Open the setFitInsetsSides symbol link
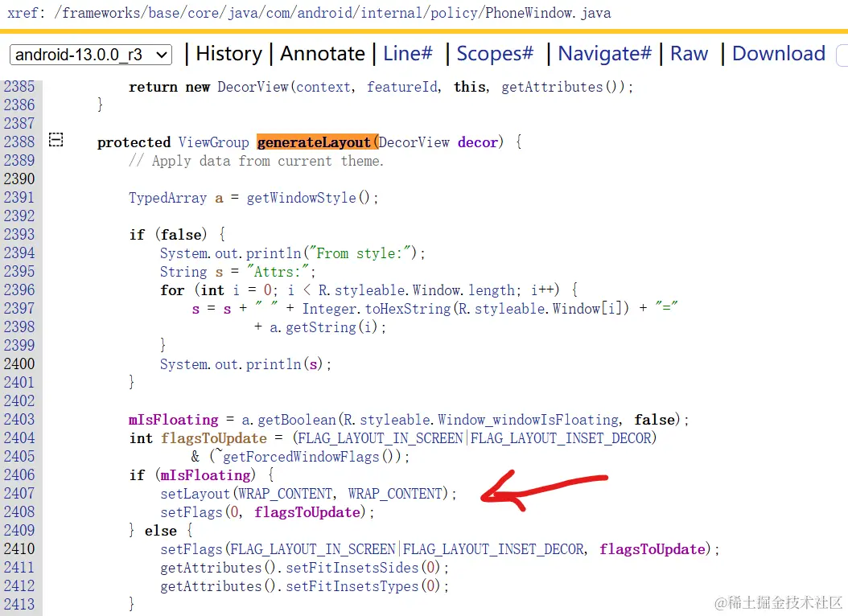The height and width of the screenshot is (616, 848). (352, 568)
